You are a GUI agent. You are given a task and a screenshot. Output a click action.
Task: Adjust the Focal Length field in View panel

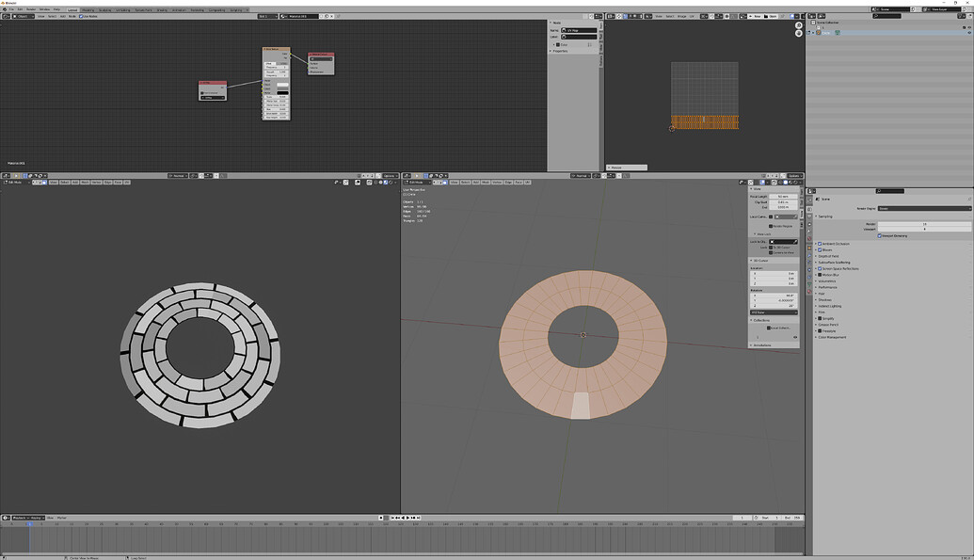click(x=783, y=197)
